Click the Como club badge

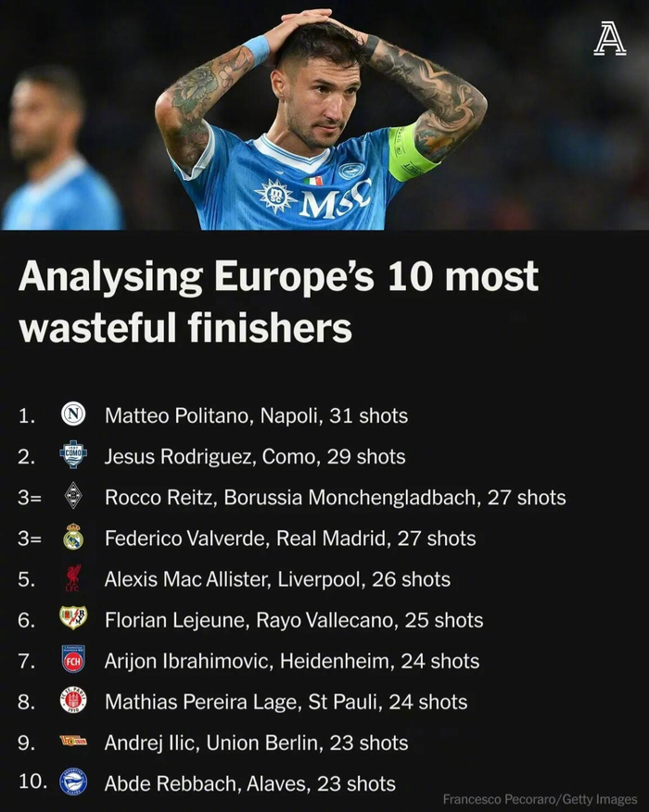pyautogui.click(x=73, y=456)
